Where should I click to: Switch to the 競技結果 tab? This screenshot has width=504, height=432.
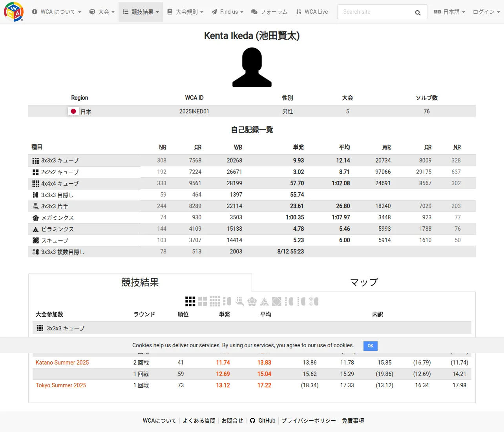click(x=140, y=283)
